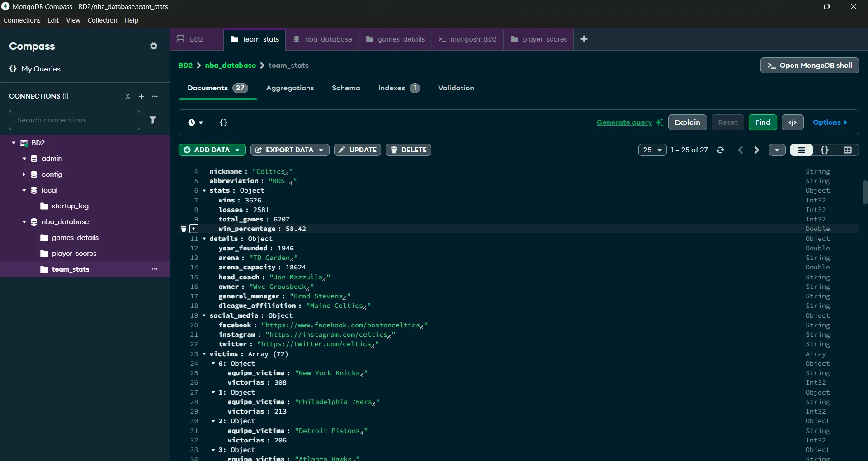Switch to JSON view of documents

(x=825, y=150)
